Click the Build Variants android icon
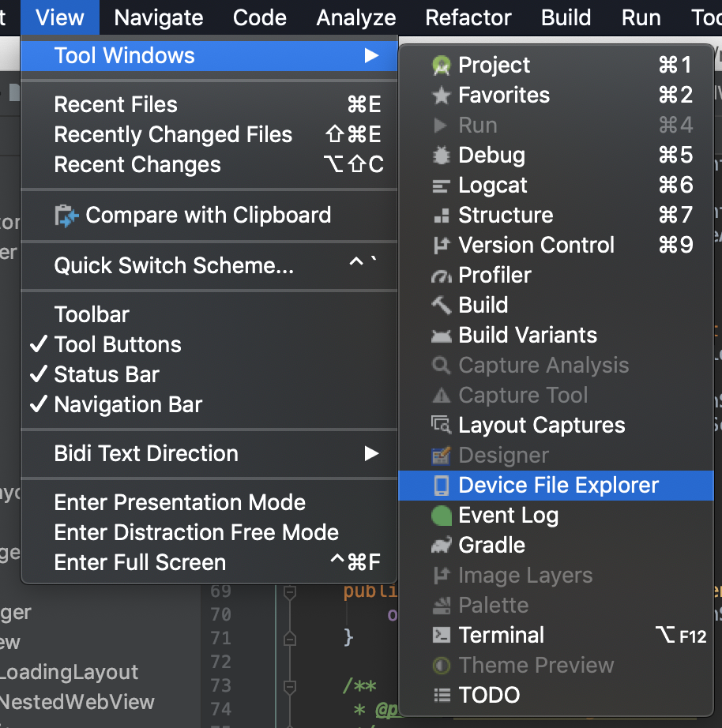Viewport: 722px width, 728px height. pos(441,336)
